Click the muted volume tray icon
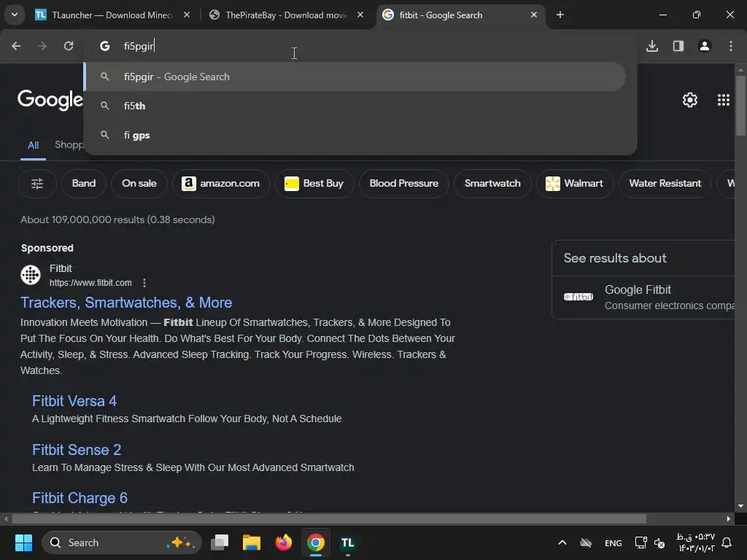747x560 pixels. point(659,542)
